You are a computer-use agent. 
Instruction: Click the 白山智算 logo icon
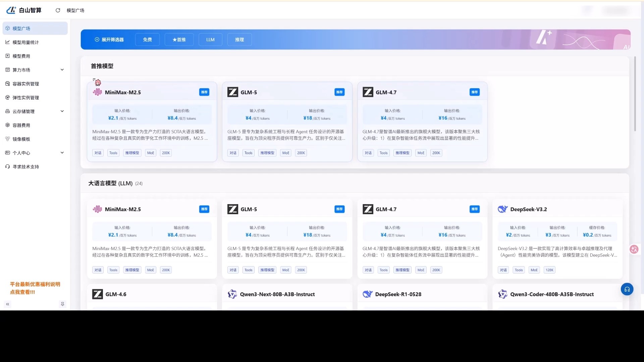coord(11,10)
